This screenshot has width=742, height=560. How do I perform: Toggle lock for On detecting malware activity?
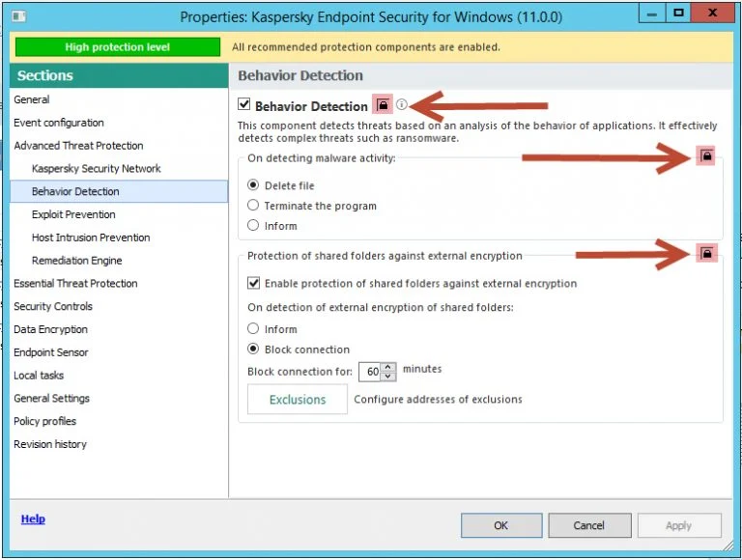tap(706, 155)
